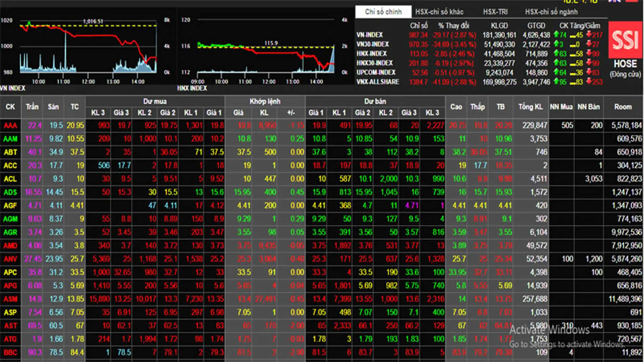644x362 pixels.
Task: Click AAA total volume 229,847
Action: point(535,126)
